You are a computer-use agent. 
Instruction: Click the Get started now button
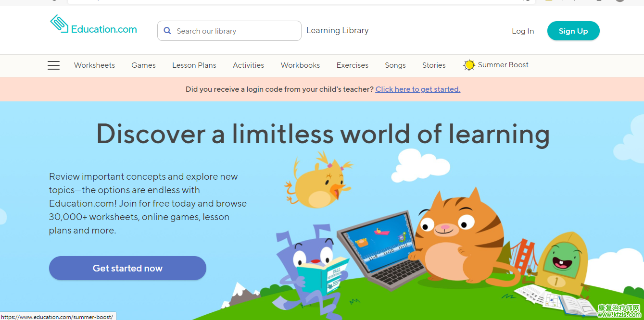pos(127,268)
